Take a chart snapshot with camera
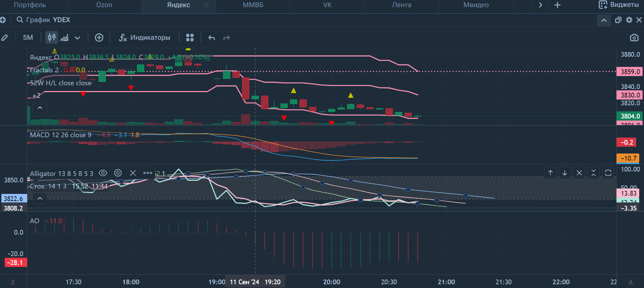This screenshot has width=644, height=288. coord(634,38)
